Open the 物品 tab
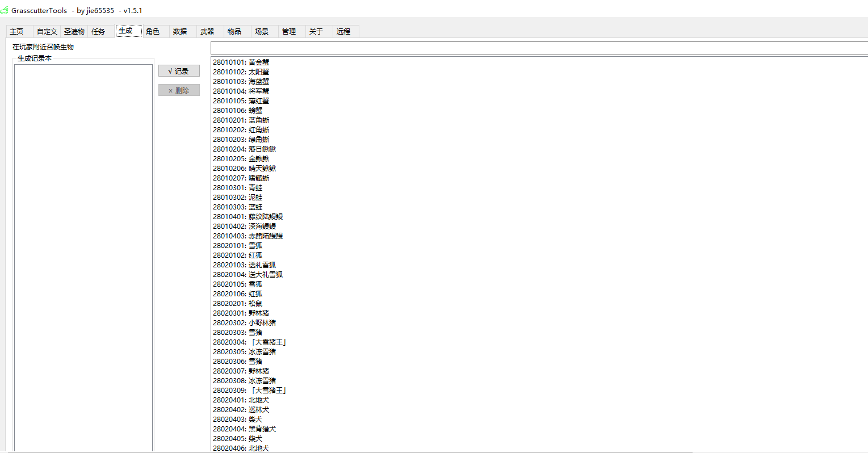This screenshot has width=868, height=453. 234,32
